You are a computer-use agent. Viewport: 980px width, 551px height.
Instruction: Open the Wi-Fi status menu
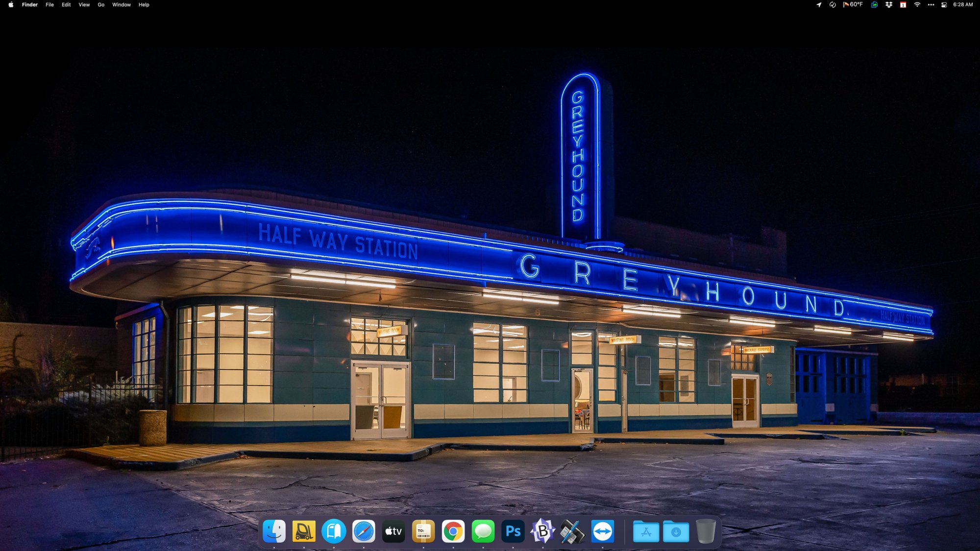pyautogui.click(x=917, y=5)
